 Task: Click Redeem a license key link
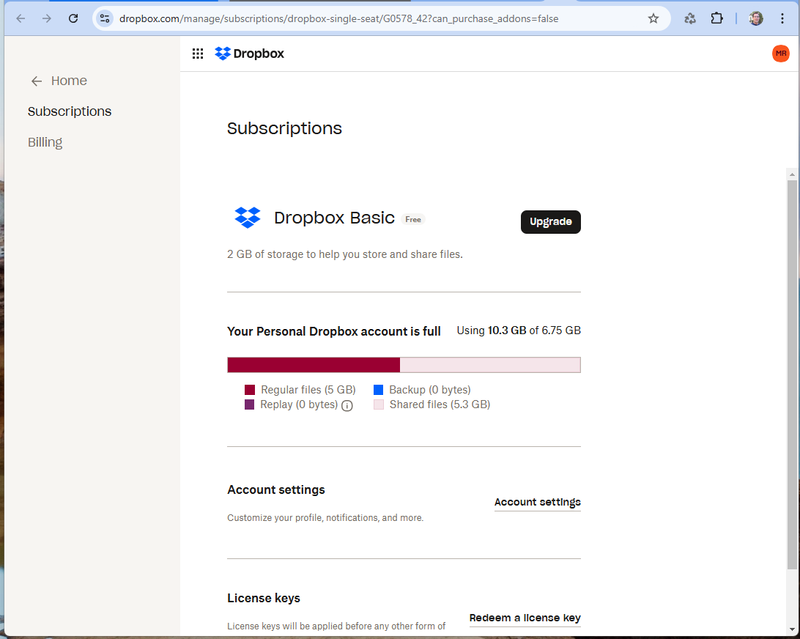525,618
